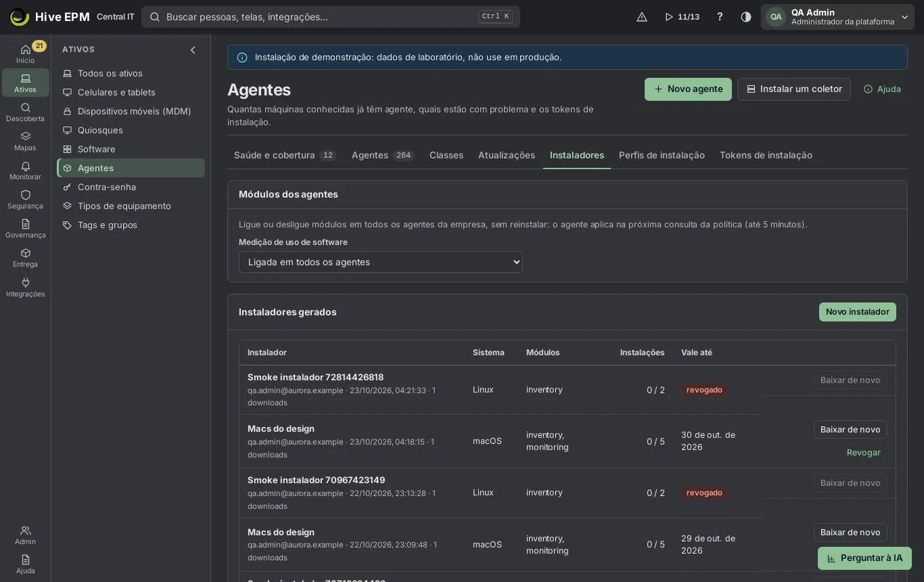Toggle the contrast theme icon
The image size is (924, 582).
point(746,17)
